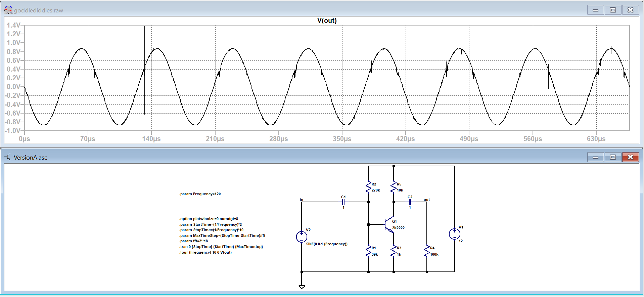The image size is (644, 297).
Task: Click '.option plotwinsize=0 numdgt=8' directive
Action: [209, 219]
